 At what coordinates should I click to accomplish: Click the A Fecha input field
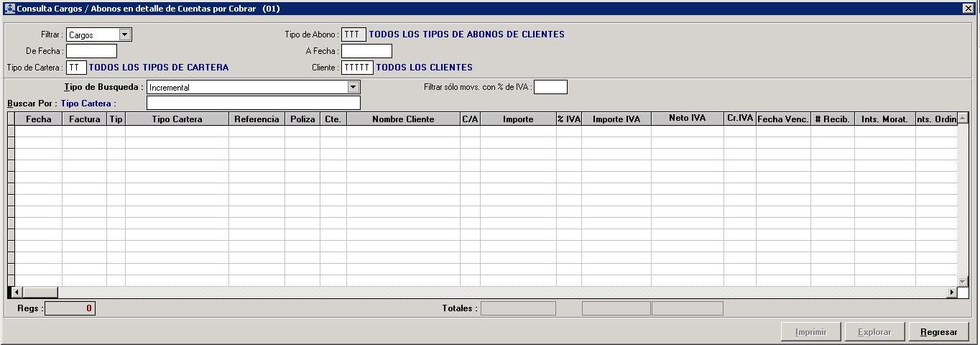(x=366, y=51)
